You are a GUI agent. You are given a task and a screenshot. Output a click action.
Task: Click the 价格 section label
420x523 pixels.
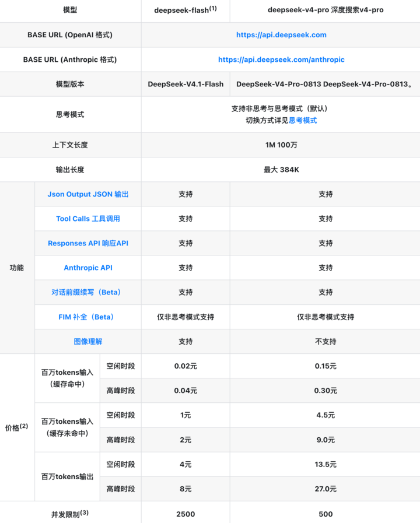(17, 427)
